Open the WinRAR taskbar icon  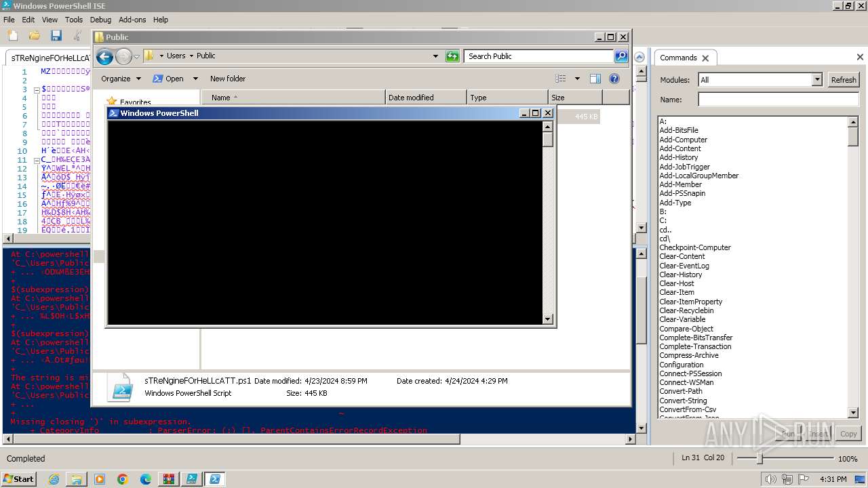169,479
